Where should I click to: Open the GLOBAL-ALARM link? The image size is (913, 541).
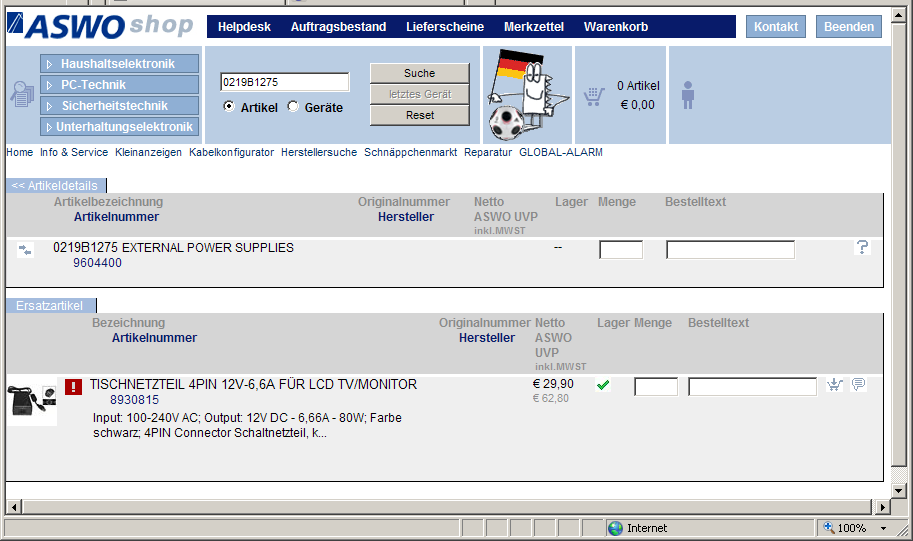coord(561,152)
